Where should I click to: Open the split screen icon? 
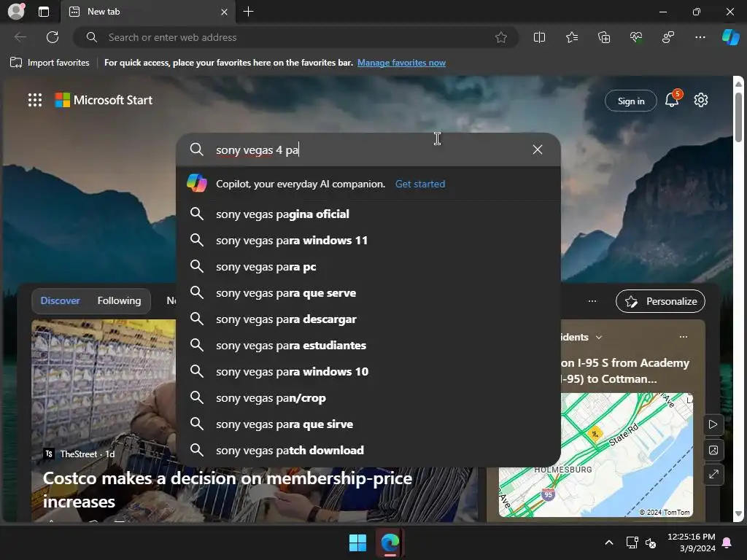(x=539, y=37)
